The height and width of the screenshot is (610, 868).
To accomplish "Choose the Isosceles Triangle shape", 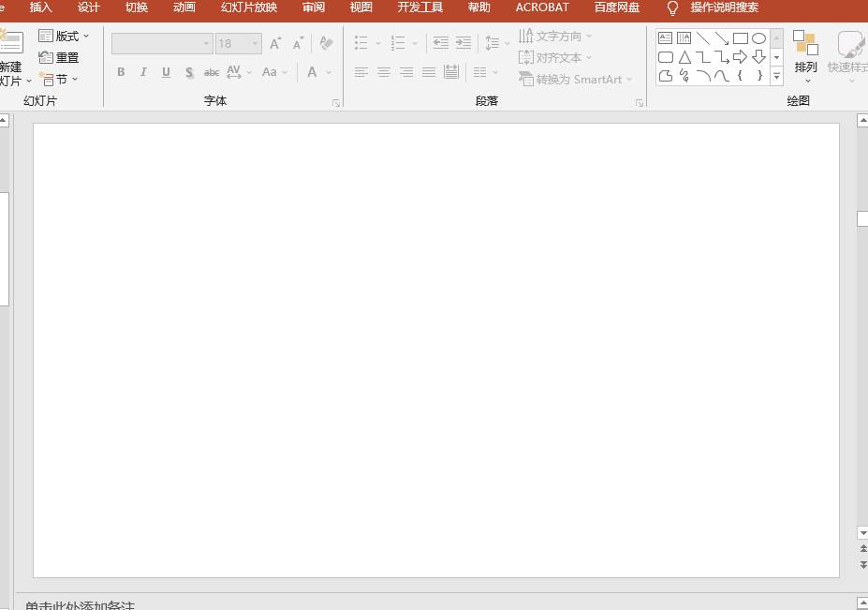I will click(x=684, y=57).
